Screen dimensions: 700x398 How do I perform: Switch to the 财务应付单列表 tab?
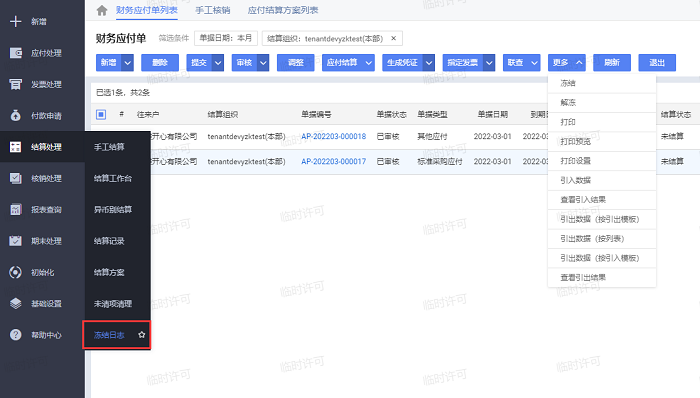[146, 10]
